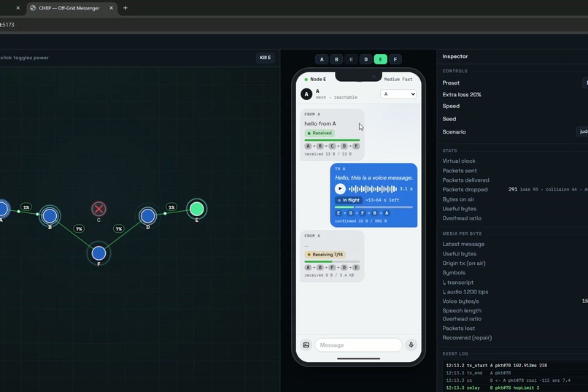Click the voice message waveform
The image size is (588, 392).
[x=372, y=188]
